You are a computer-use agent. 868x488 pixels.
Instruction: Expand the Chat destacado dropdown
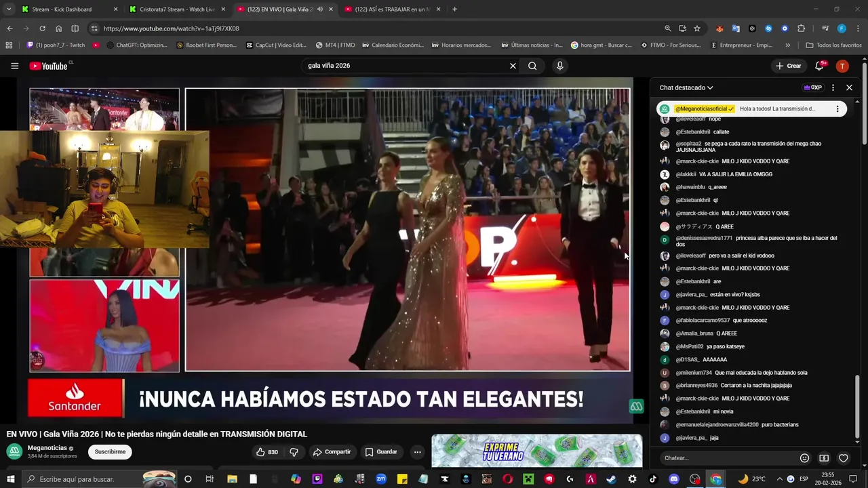tap(686, 87)
